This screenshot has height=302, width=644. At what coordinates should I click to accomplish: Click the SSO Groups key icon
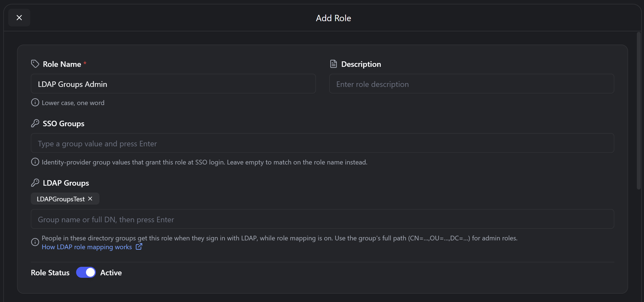35,123
